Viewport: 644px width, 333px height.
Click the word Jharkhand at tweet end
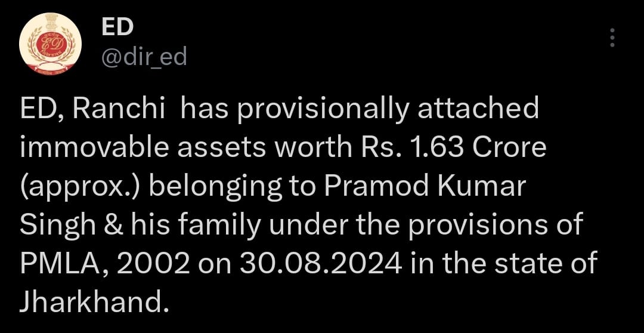[94, 301]
